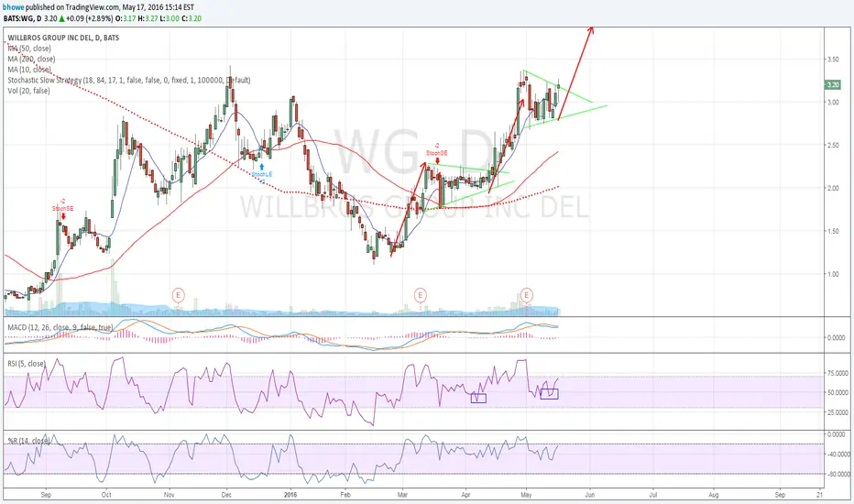Viewport: 854px width, 504px height.
Task: Click the +0.09 (+2.89%) change value
Action: [x=90, y=18]
